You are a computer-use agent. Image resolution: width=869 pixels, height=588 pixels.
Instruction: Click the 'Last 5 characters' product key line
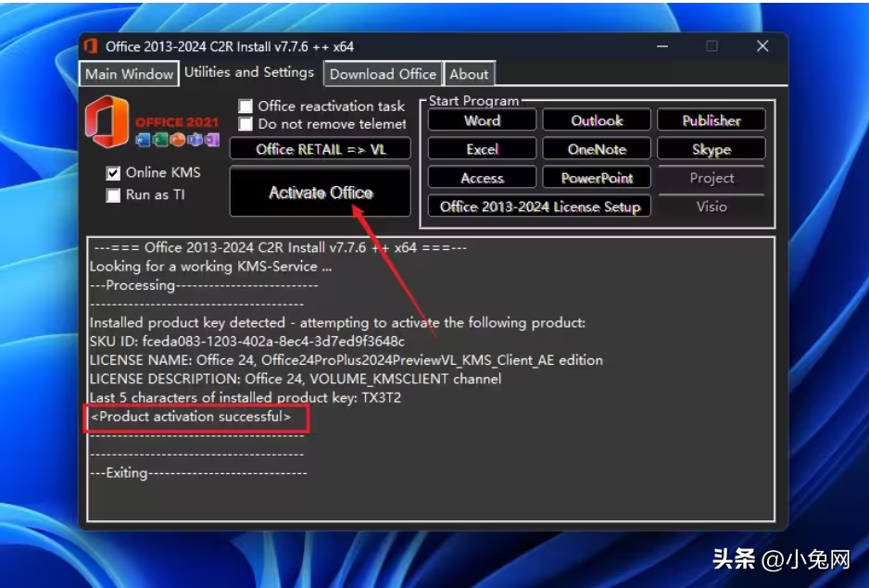(245, 398)
